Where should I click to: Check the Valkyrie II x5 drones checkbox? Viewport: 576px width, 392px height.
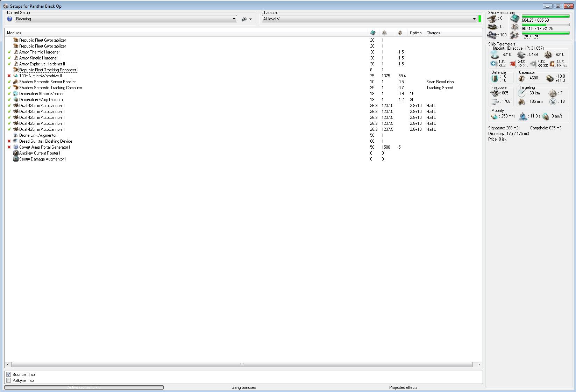(x=9, y=380)
